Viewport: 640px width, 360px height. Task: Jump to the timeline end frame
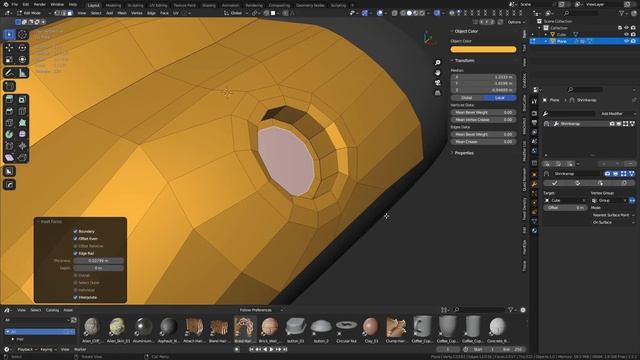coord(285,349)
